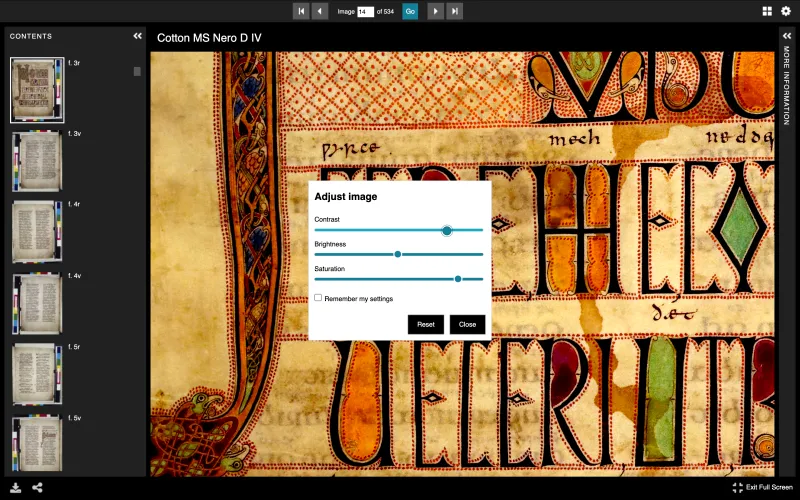Click the share icon
This screenshot has width=800, height=500.
click(37, 488)
